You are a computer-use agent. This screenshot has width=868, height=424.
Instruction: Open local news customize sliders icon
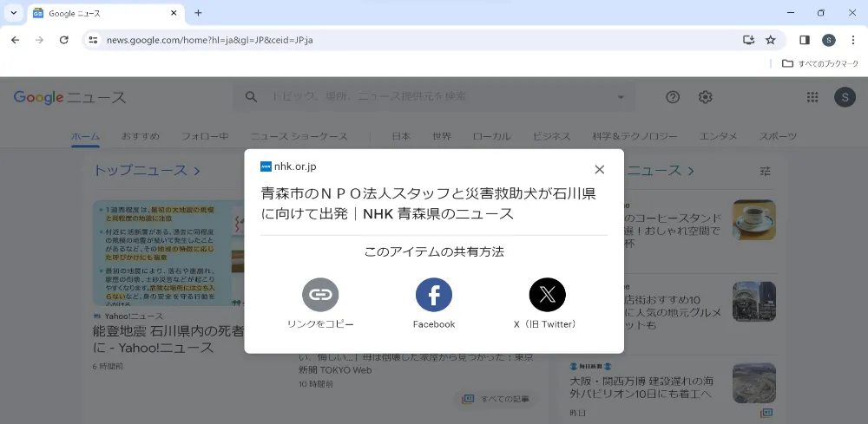click(x=765, y=171)
